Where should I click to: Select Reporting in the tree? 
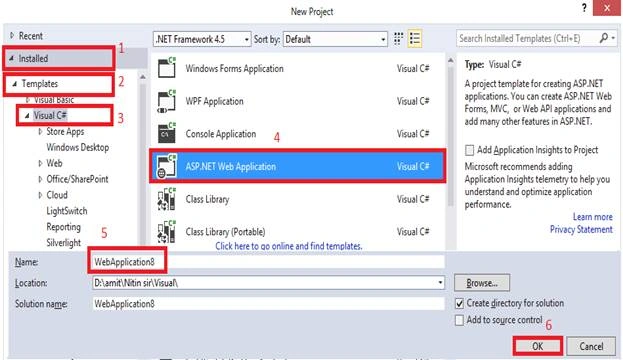[x=64, y=227]
